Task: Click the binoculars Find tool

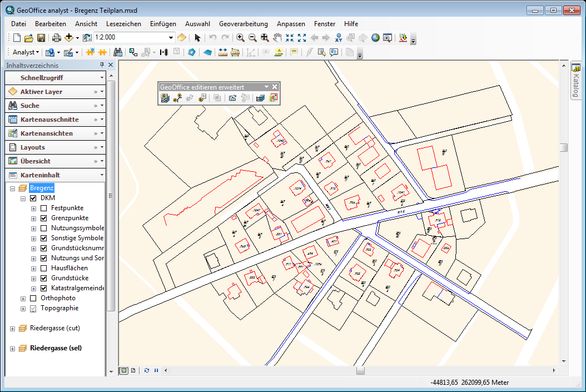Action: [x=118, y=52]
